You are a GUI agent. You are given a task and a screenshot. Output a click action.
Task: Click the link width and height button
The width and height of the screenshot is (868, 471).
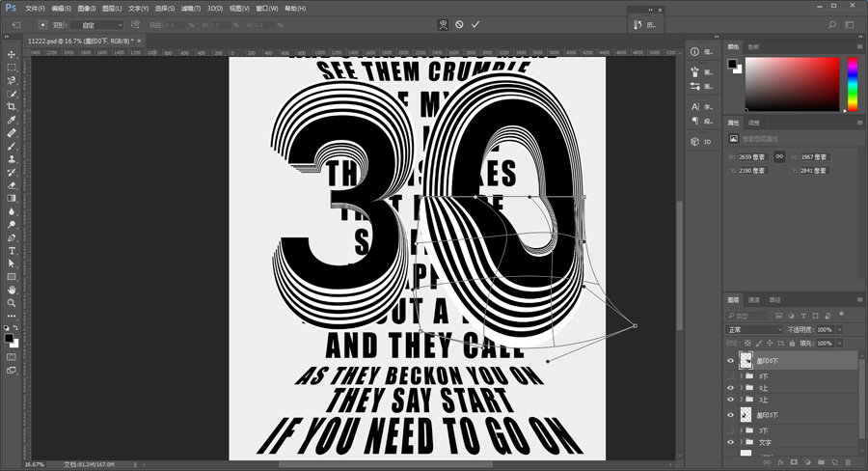point(779,156)
